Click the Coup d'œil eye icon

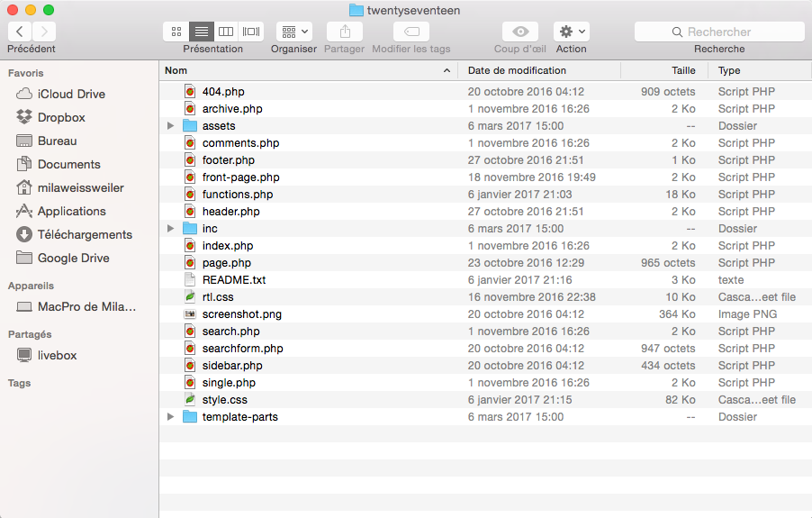[520, 32]
